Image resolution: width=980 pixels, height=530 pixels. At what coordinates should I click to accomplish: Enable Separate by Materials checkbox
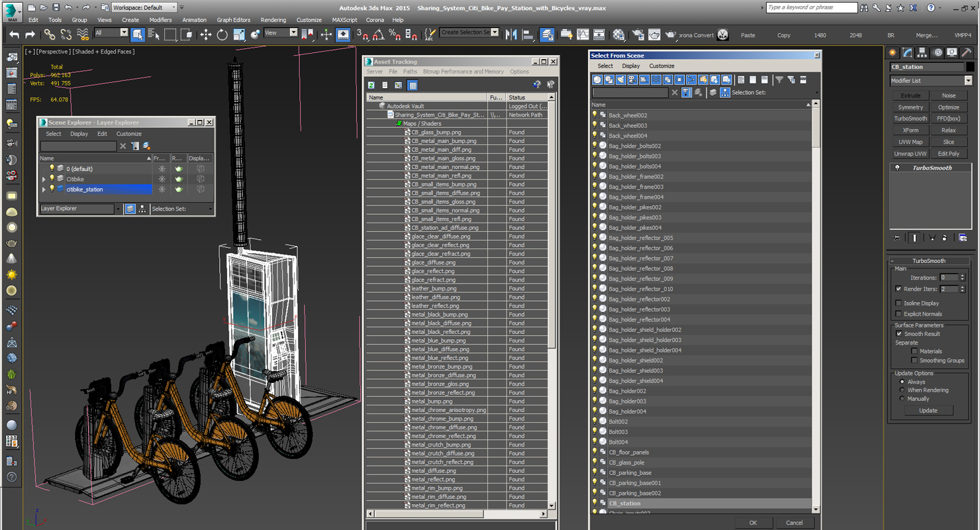(x=914, y=351)
